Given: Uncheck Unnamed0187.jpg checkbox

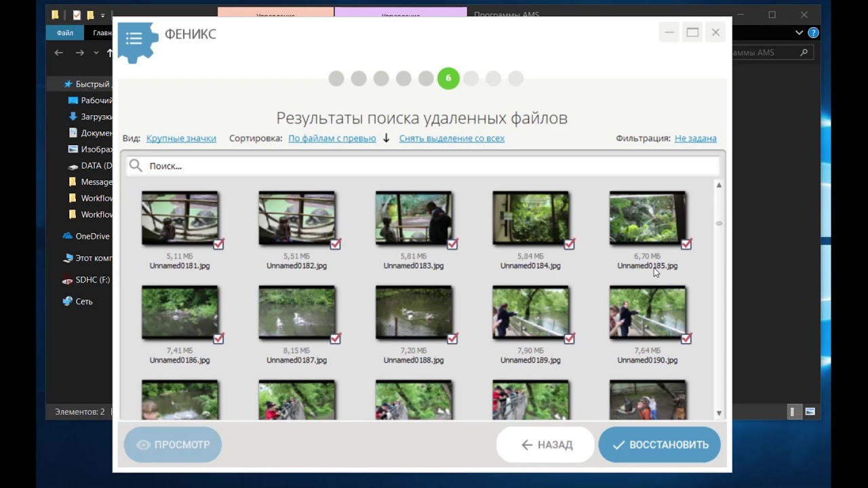Looking at the screenshot, I should (336, 338).
